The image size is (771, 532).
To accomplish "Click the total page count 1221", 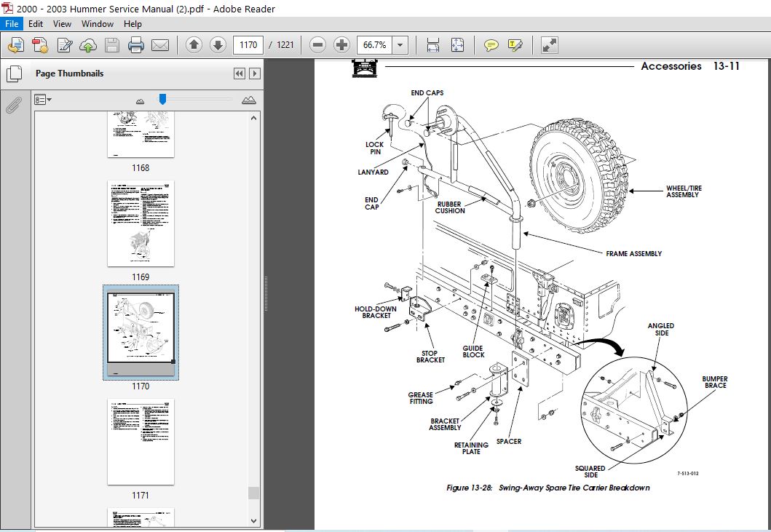I will click(x=285, y=45).
